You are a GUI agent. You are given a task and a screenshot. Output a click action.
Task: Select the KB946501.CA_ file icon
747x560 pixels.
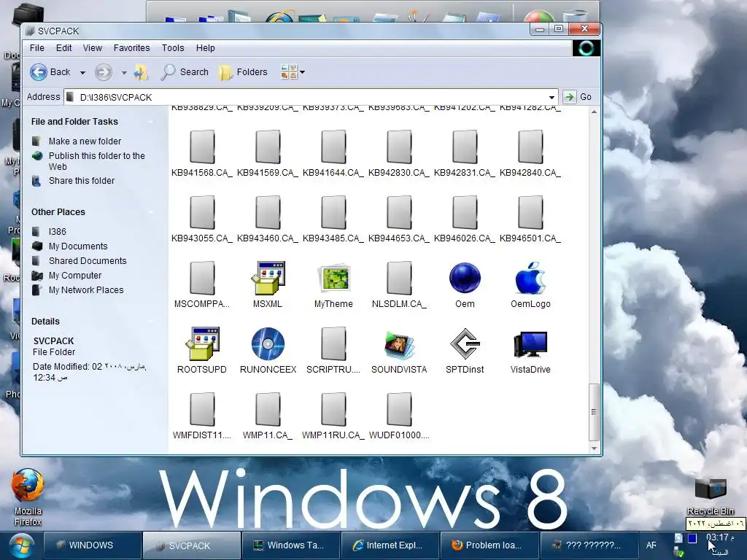(x=530, y=213)
